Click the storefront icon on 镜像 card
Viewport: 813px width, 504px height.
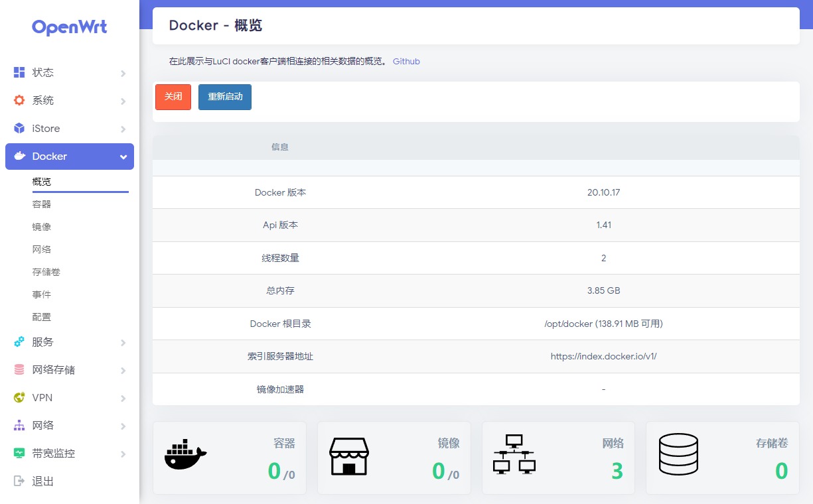349,457
